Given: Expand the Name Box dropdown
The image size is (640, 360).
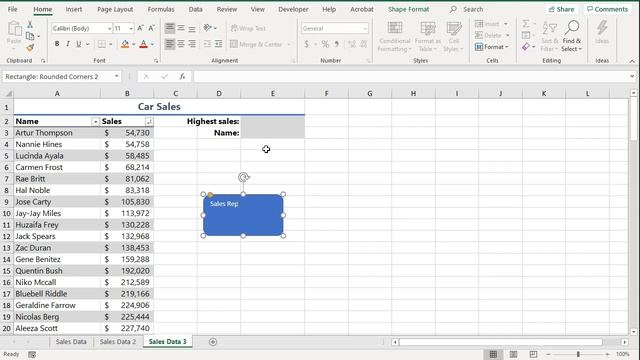Looking at the screenshot, I should click(117, 76).
